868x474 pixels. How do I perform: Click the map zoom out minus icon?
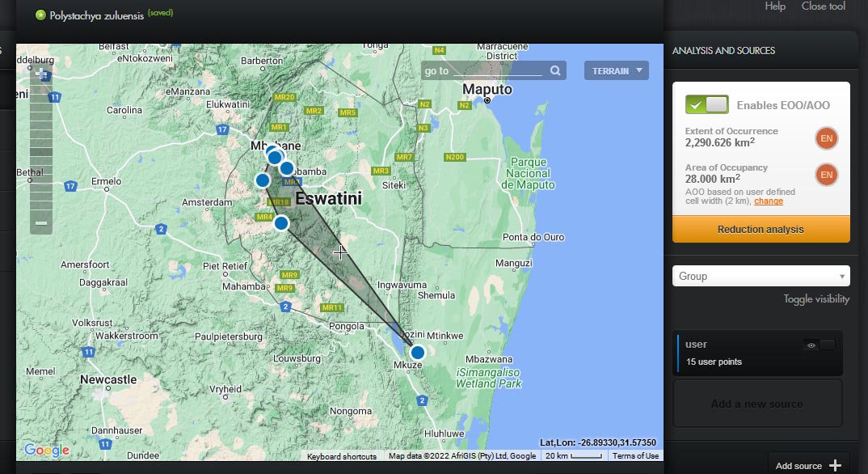coord(41,222)
